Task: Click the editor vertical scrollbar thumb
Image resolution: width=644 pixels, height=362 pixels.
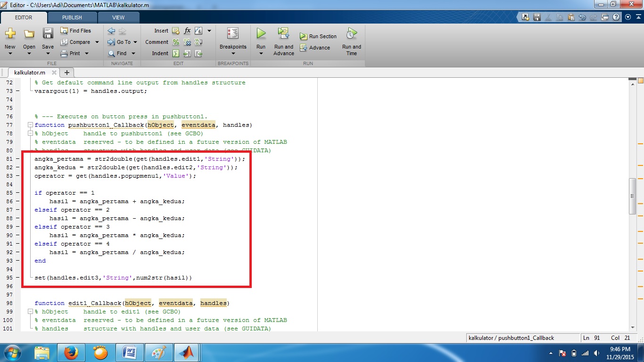Action: point(632,197)
